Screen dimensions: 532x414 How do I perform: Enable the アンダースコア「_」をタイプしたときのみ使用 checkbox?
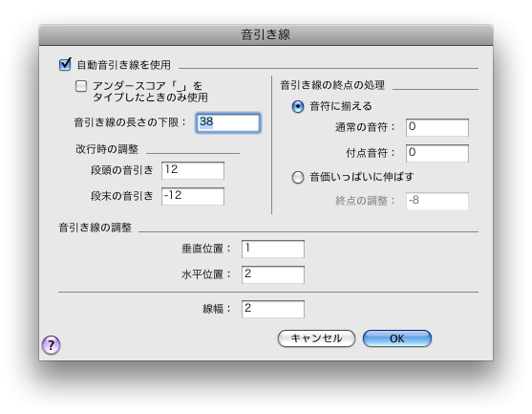[81, 86]
